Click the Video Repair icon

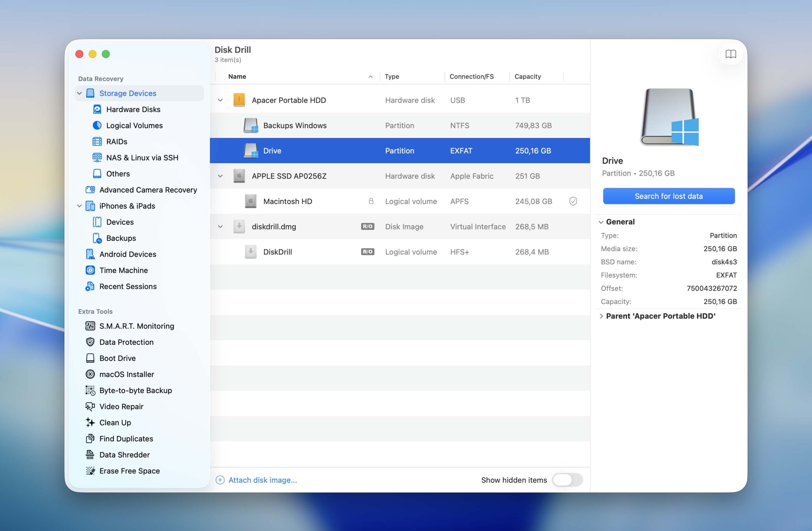pyautogui.click(x=90, y=406)
